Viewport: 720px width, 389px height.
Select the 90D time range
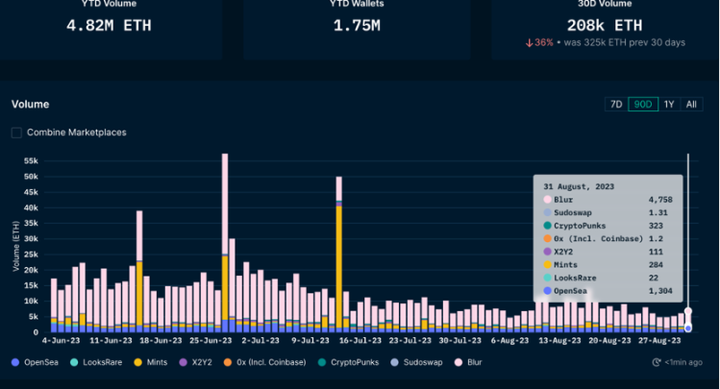click(643, 104)
